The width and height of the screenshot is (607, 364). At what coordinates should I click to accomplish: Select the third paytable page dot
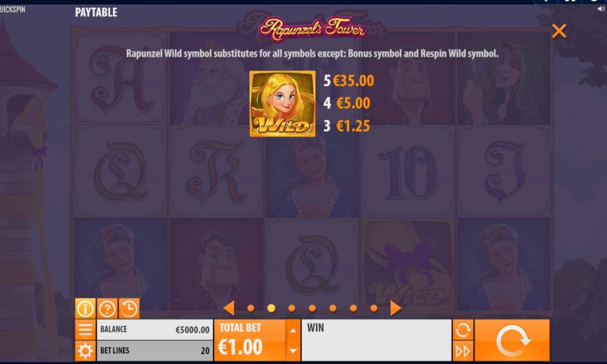point(291,308)
